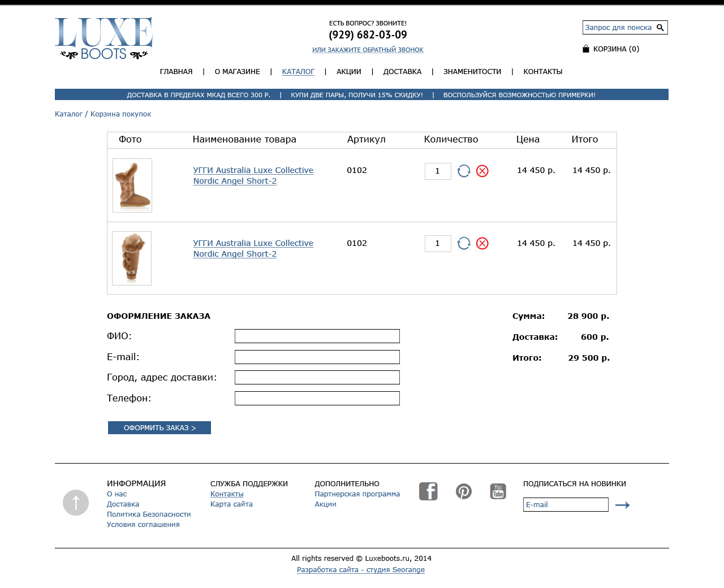The image size is (724, 588).
Task: Click the request callback link
Action: (368, 50)
